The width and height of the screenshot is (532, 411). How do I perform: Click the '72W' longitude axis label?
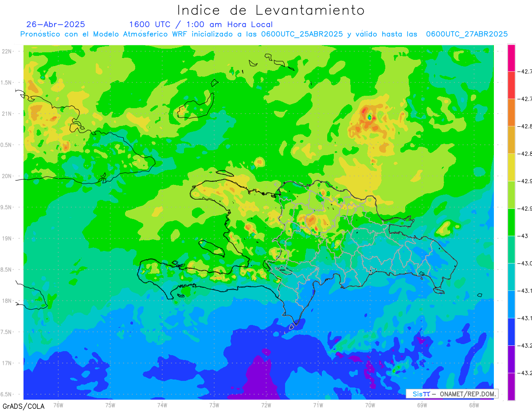pos(266,404)
